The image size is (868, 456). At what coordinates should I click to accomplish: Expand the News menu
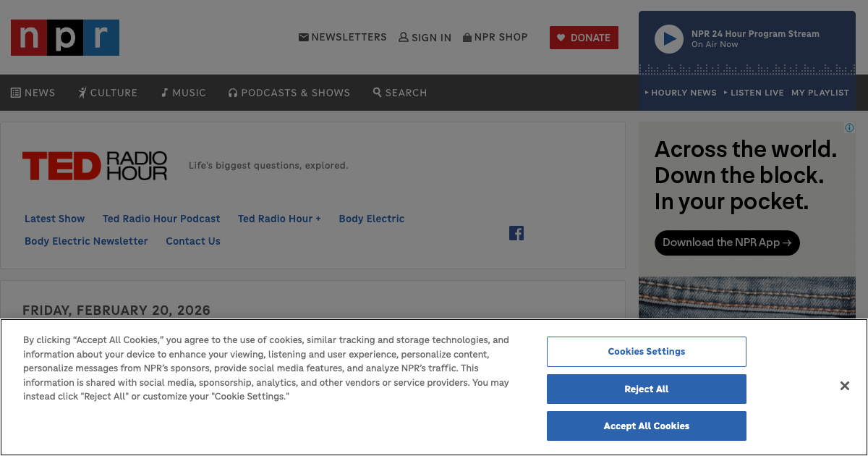click(x=33, y=93)
